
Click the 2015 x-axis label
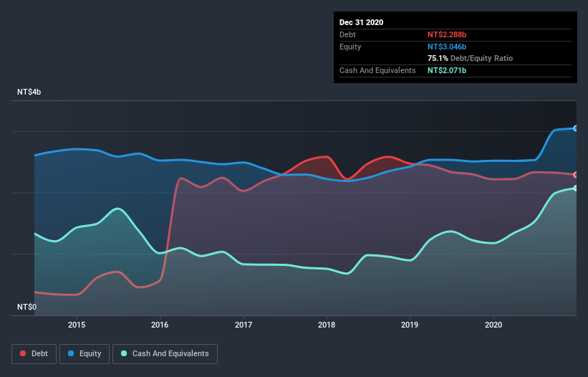[77, 325]
